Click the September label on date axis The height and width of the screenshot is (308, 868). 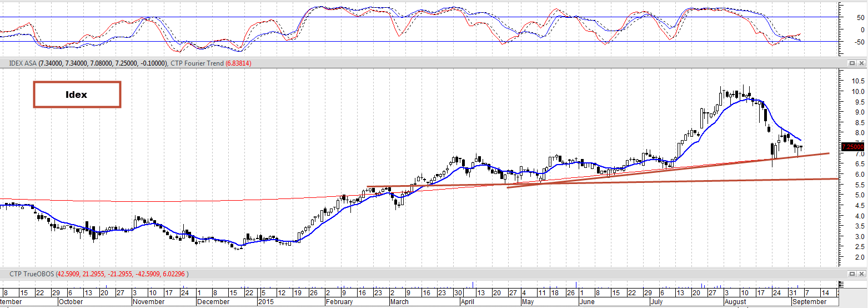coord(810,302)
